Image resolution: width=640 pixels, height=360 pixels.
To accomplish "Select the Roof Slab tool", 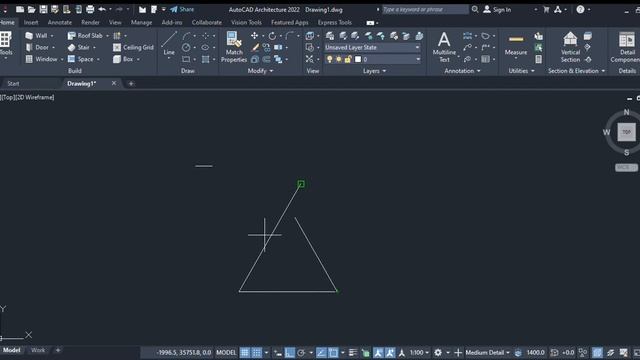I will [85, 36].
